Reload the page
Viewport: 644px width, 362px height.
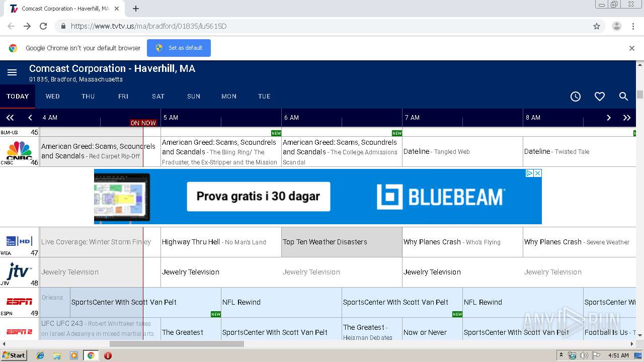point(43,26)
